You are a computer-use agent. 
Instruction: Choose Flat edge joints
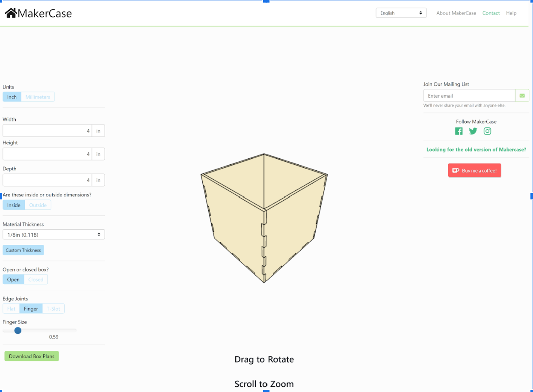[x=11, y=308]
